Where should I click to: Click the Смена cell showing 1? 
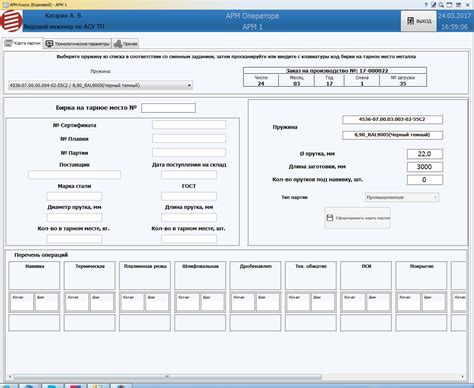coord(362,80)
